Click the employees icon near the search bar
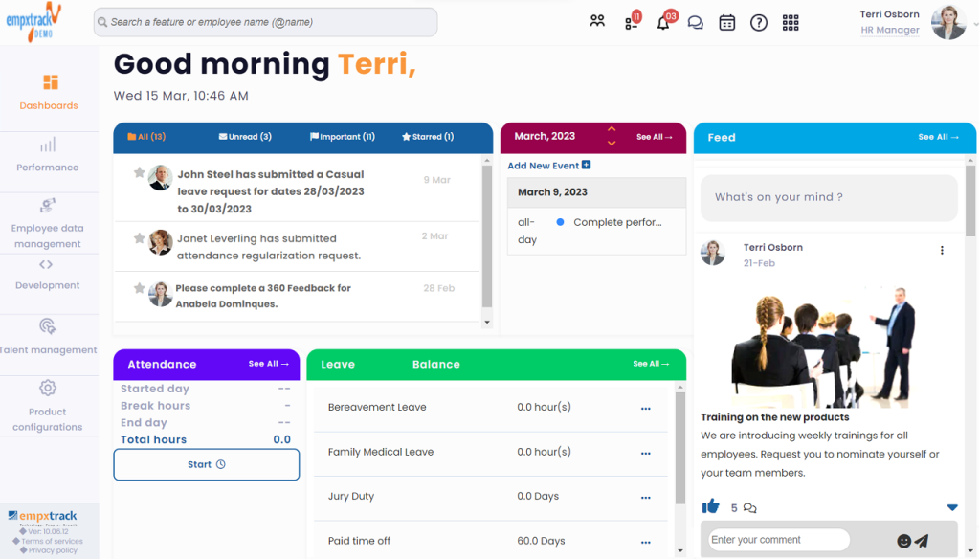Screen dimensions: 980x559 [x=597, y=20]
